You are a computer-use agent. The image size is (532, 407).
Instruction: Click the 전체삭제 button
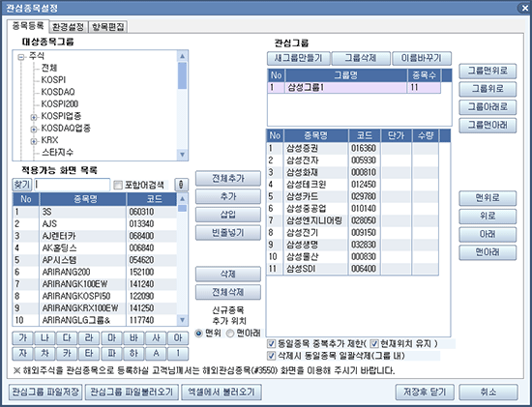[x=228, y=292]
